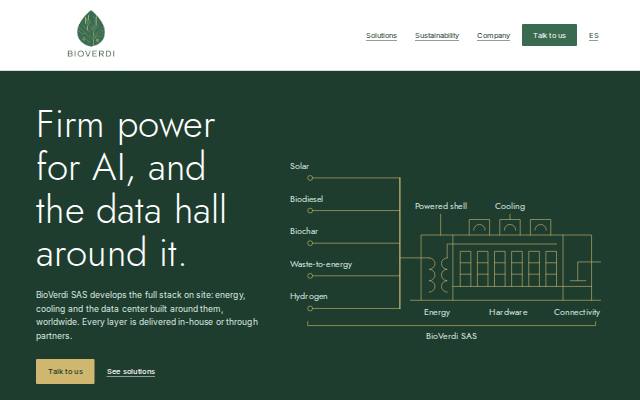
Task: Click the Hydrogen source node circle
Action: (x=310, y=309)
